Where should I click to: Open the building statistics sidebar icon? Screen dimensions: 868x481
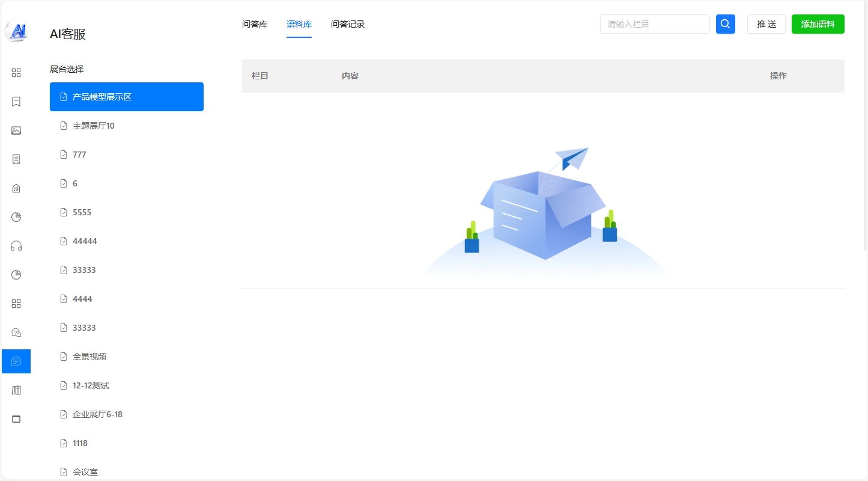point(16,188)
